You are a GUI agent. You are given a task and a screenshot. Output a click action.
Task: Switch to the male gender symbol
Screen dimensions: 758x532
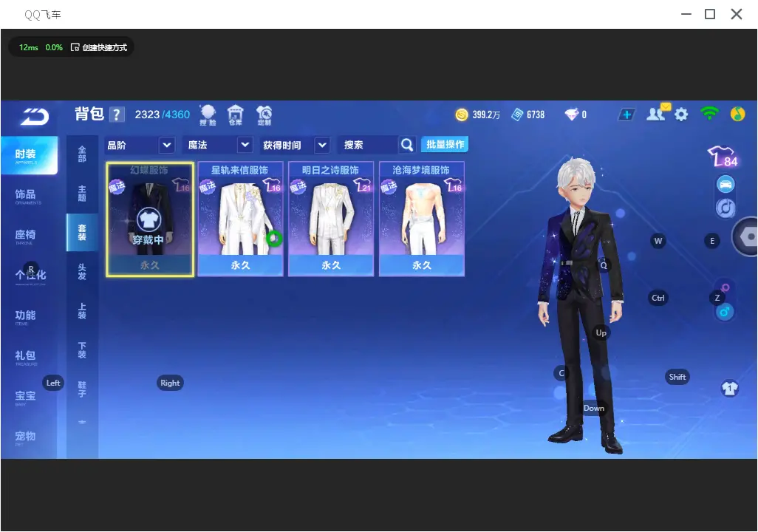click(725, 312)
